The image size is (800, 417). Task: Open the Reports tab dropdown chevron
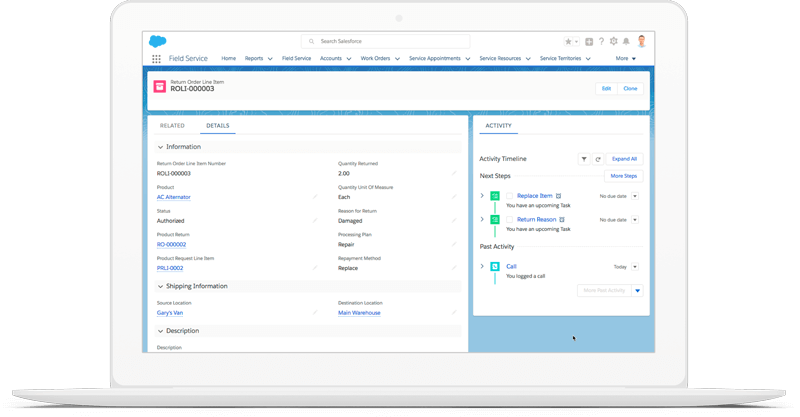(x=270, y=59)
